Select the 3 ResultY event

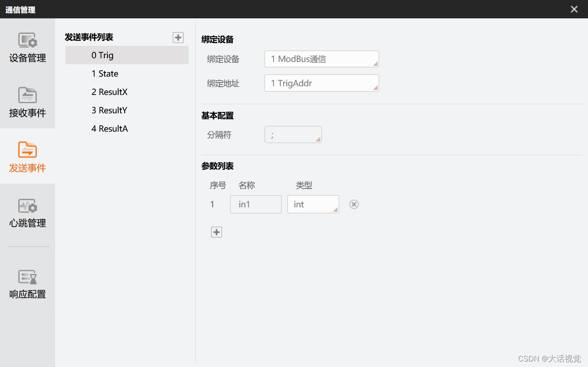pyautogui.click(x=127, y=110)
